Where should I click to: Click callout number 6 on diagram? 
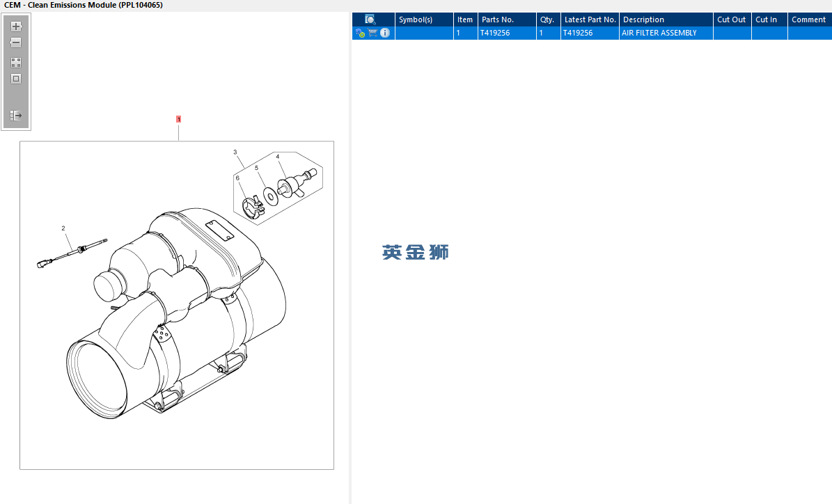(237, 178)
